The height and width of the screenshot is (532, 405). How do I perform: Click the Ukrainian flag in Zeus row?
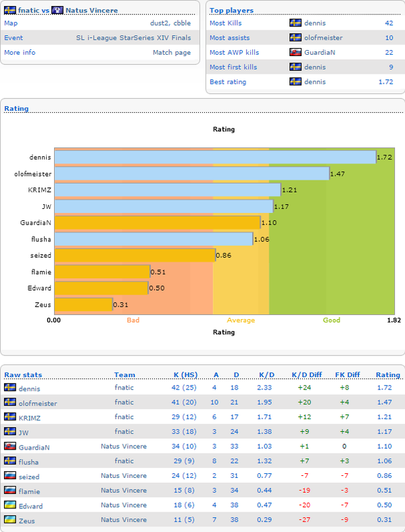point(10,519)
